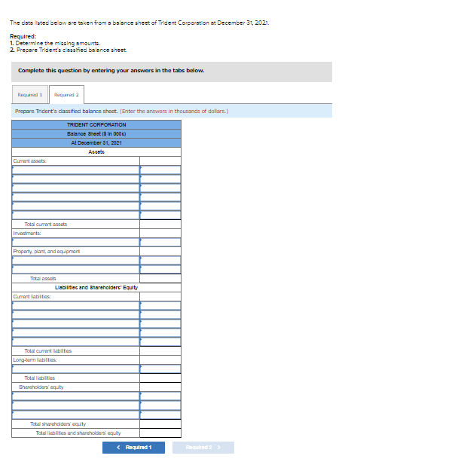This screenshot has height=474, width=476.
Task: Open the fourth account dropdown under Current liabilities
Action: coord(75,333)
